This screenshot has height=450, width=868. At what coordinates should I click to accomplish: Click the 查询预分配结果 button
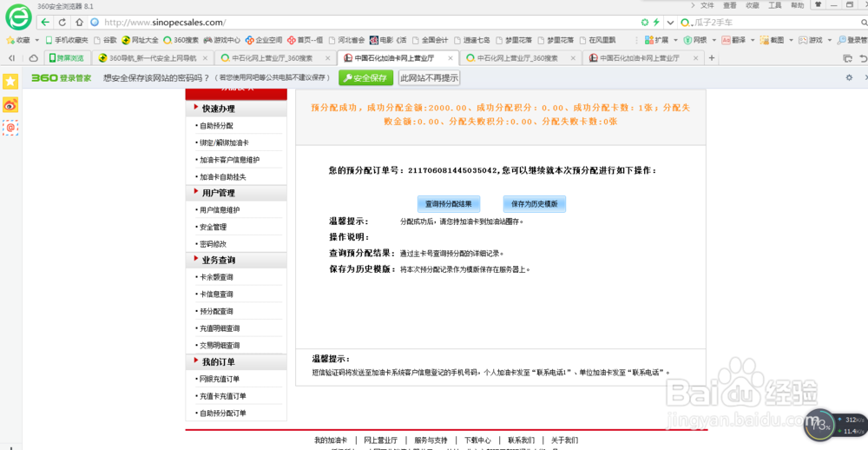coord(449,204)
